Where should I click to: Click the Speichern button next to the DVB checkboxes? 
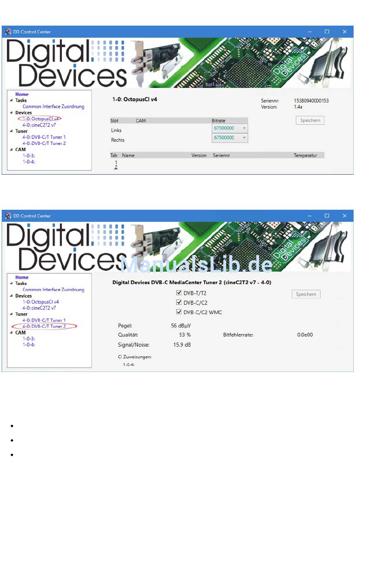pos(306,294)
